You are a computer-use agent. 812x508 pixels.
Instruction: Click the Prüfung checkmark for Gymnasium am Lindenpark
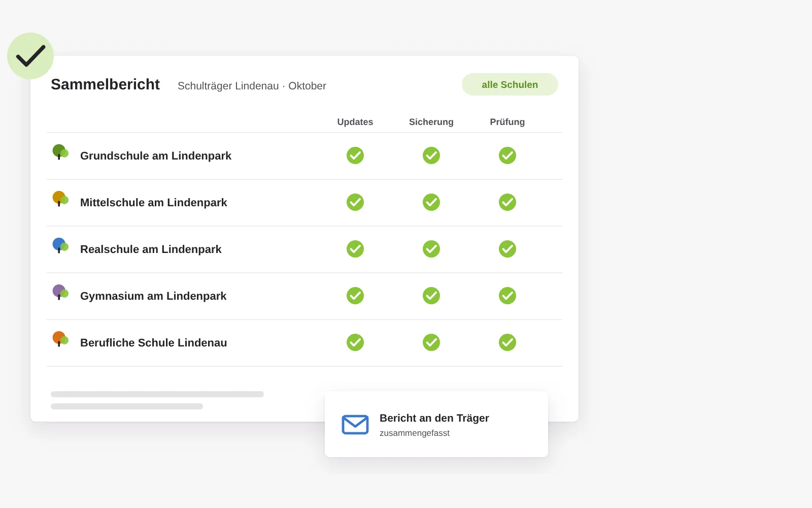pyautogui.click(x=507, y=296)
